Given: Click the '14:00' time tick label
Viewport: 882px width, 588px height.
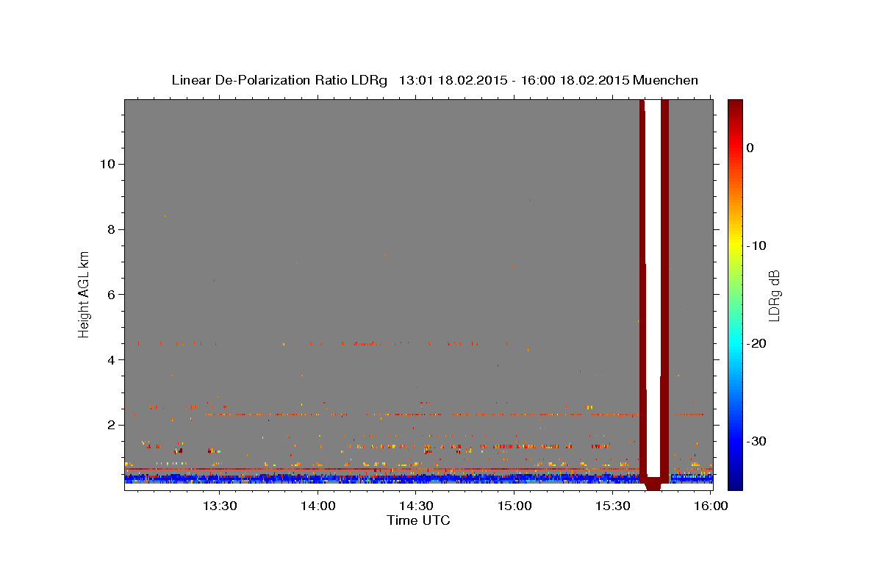Looking at the screenshot, I should 318,506.
